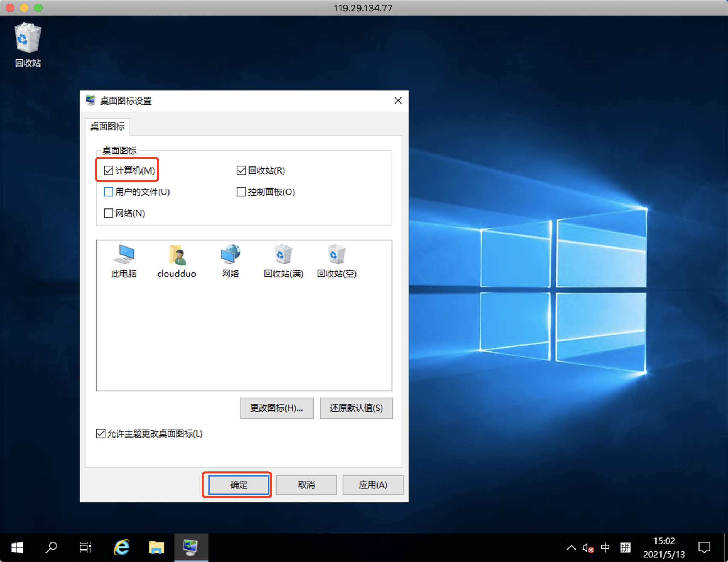728x562 pixels.
Task: Click the 更改图标(H)... button
Action: (x=277, y=408)
